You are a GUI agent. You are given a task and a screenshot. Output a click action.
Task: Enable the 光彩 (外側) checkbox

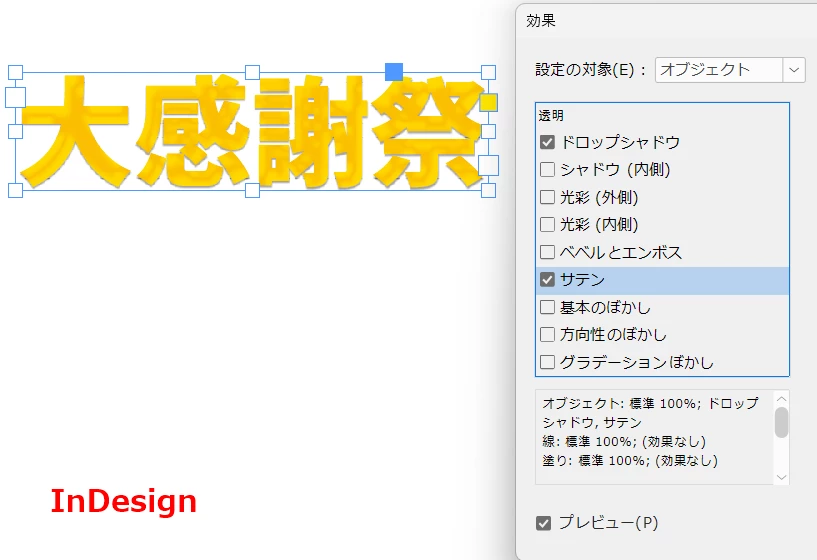pos(547,197)
